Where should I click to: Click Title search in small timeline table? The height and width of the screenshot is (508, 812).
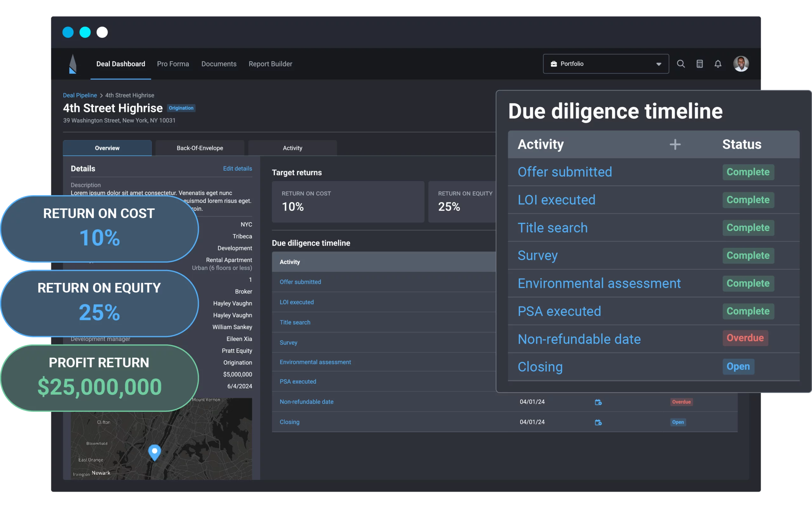coord(295,323)
